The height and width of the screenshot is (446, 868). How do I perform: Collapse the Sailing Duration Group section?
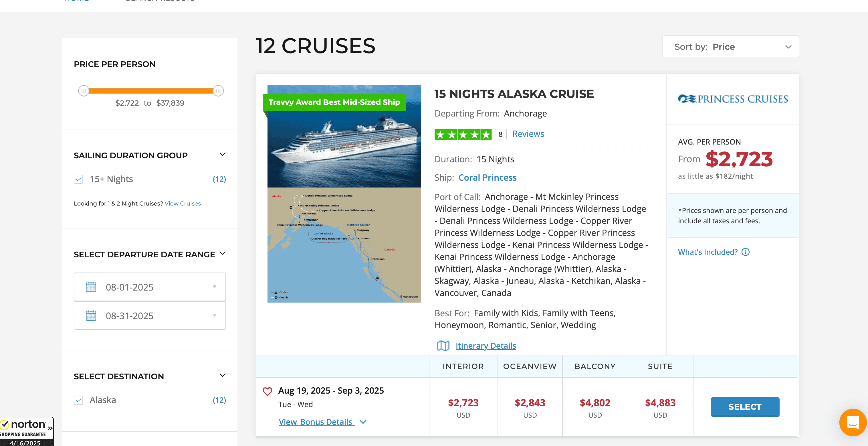coord(222,154)
